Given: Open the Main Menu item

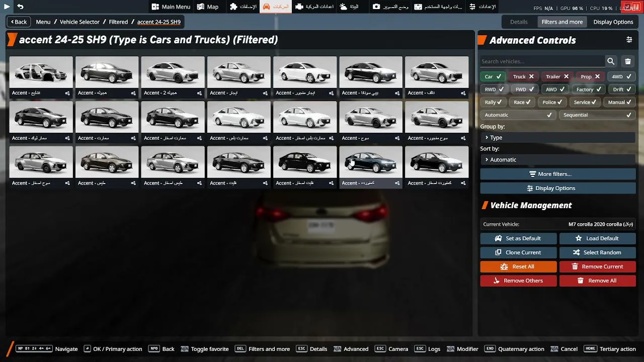Looking at the screenshot, I should pyautogui.click(x=171, y=7).
